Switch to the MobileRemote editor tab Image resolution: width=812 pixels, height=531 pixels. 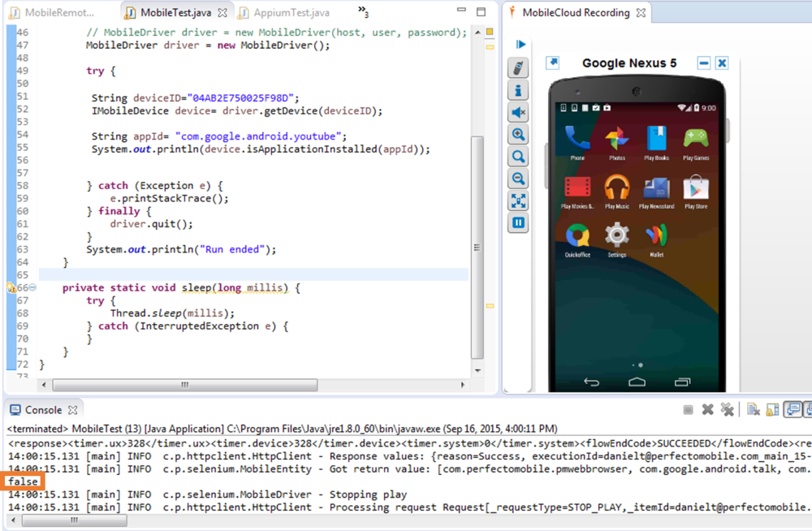click(x=58, y=13)
